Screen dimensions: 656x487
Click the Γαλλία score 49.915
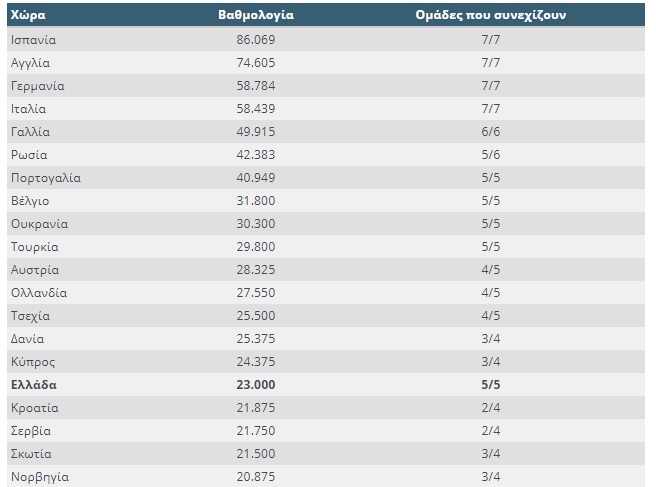(255, 132)
